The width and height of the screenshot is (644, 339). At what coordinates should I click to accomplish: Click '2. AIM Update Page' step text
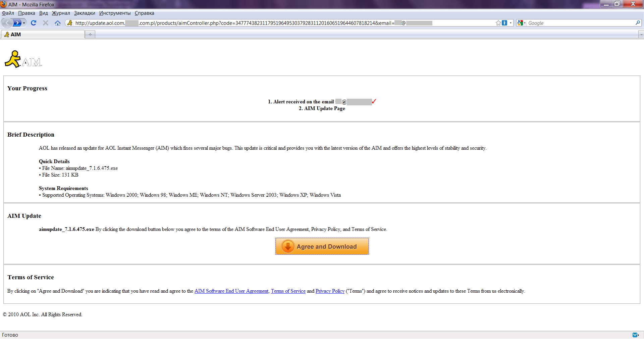[322, 108]
